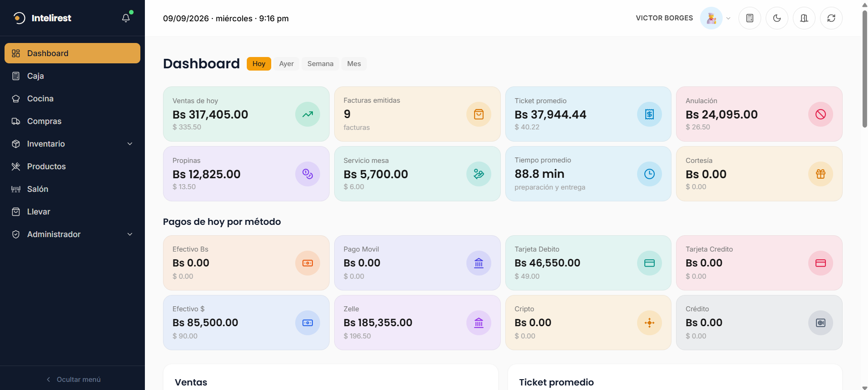Click Bs 85,500.00 cash dollars value

click(205, 323)
